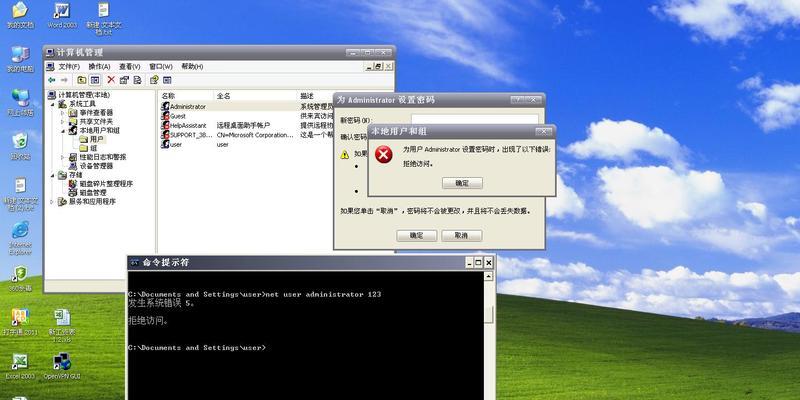
Task: Maximize the command prompt window
Action: point(479,263)
